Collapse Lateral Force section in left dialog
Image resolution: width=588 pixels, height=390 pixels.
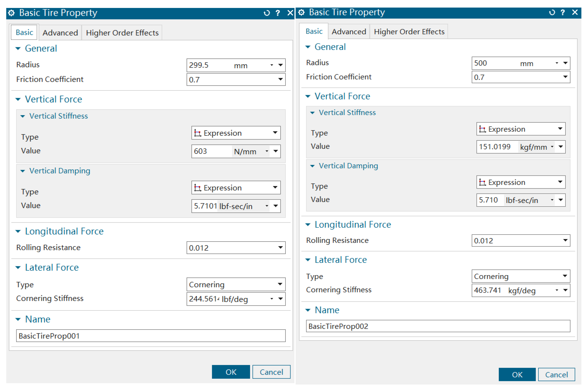coord(18,268)
